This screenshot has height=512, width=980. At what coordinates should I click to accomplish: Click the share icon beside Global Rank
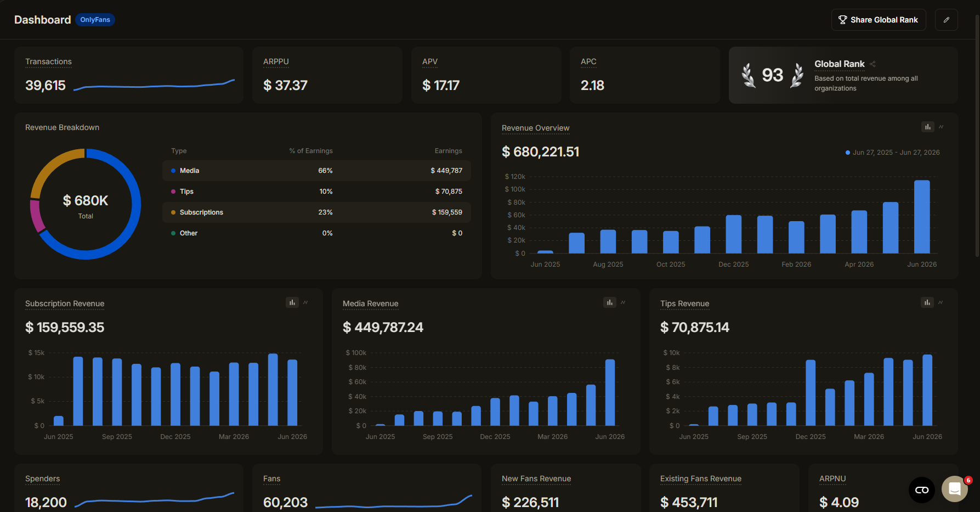[x=873, y=64]
